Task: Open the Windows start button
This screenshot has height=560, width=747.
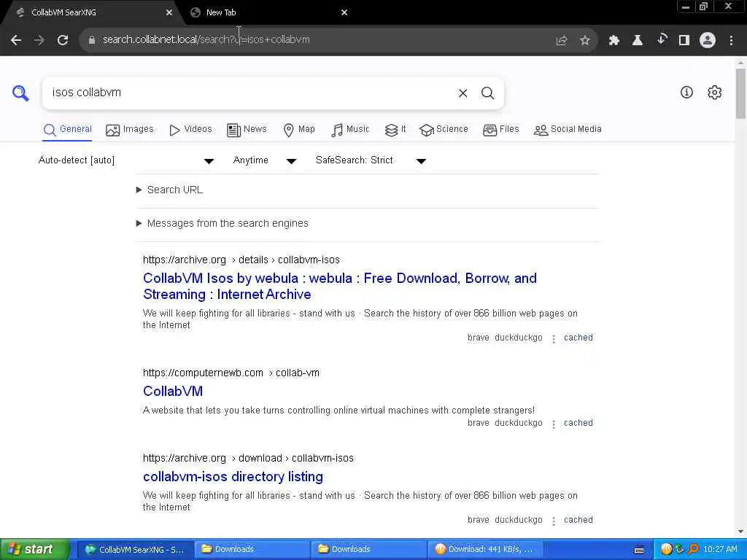Action: coord(35,550)
